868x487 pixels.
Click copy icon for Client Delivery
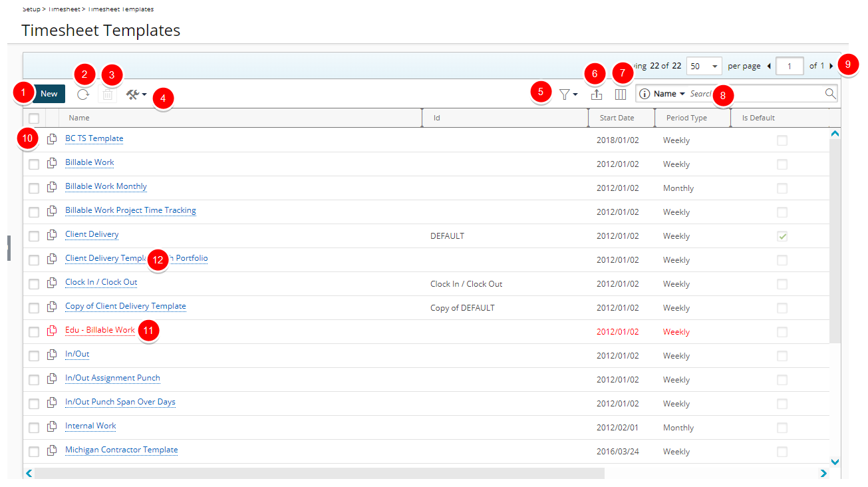point(52,234)
